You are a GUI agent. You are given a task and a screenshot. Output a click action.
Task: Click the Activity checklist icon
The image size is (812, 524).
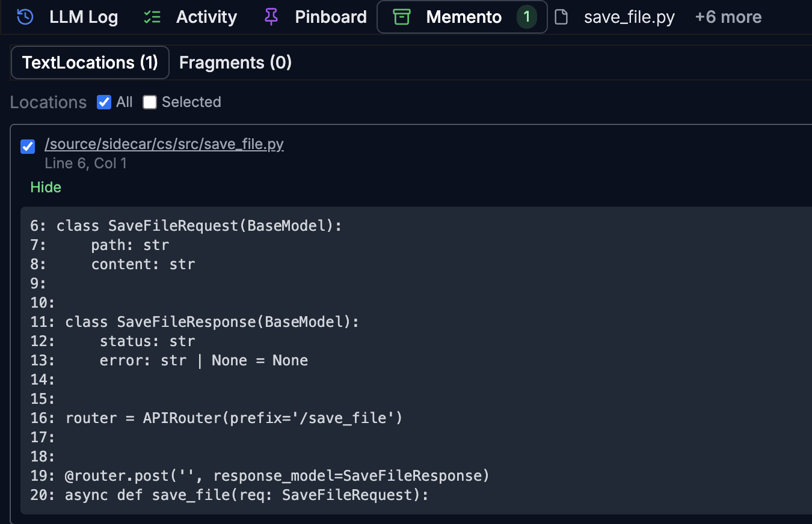(152, 17)
